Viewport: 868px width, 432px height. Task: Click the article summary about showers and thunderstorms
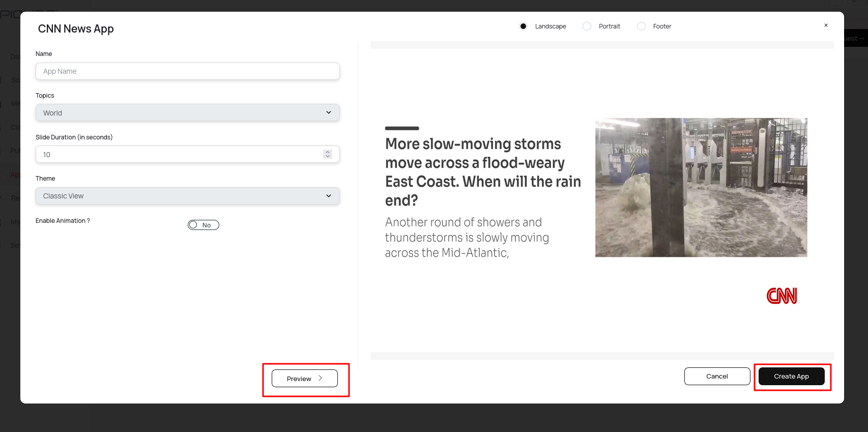tap(467, 238)
